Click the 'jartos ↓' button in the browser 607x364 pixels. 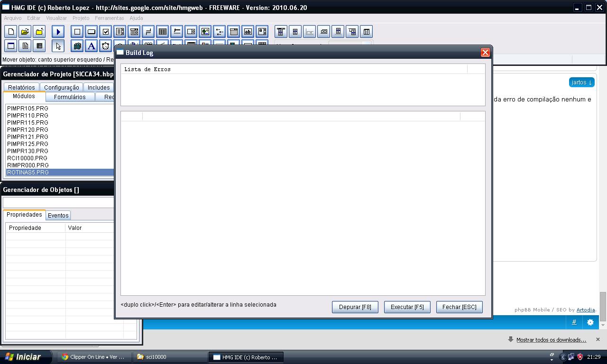point(582,82)
